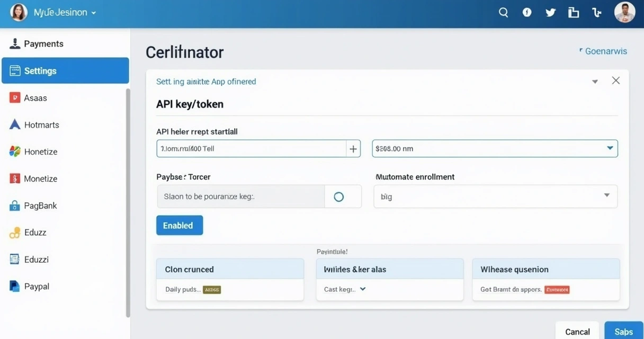Open the Mutomate enrollment dropdown
The width and height of the screenshot is (644, 339).
pyautogui.click(x=495, y=196)
